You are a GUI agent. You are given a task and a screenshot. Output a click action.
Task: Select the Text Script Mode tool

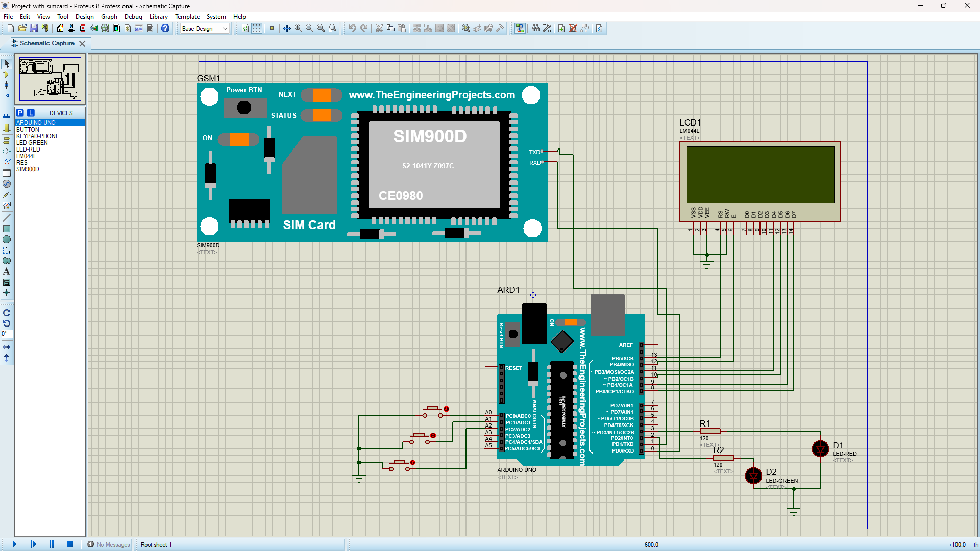tap(7, 107)
